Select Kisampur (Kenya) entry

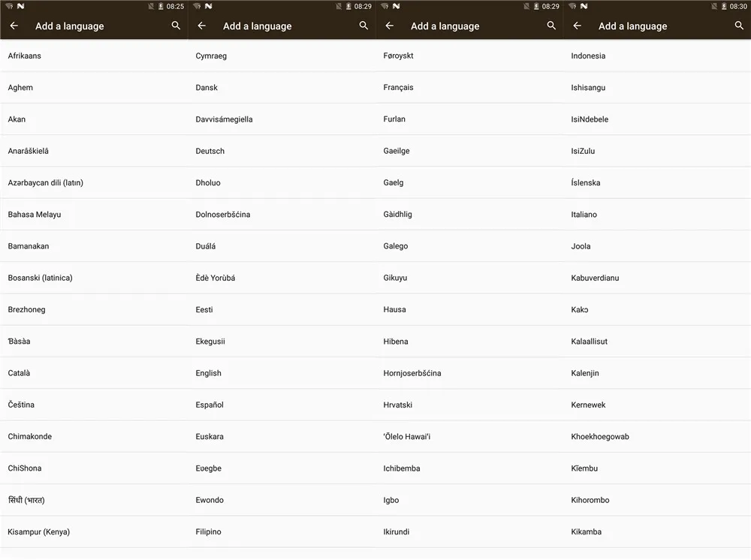(x=94, y=531)
